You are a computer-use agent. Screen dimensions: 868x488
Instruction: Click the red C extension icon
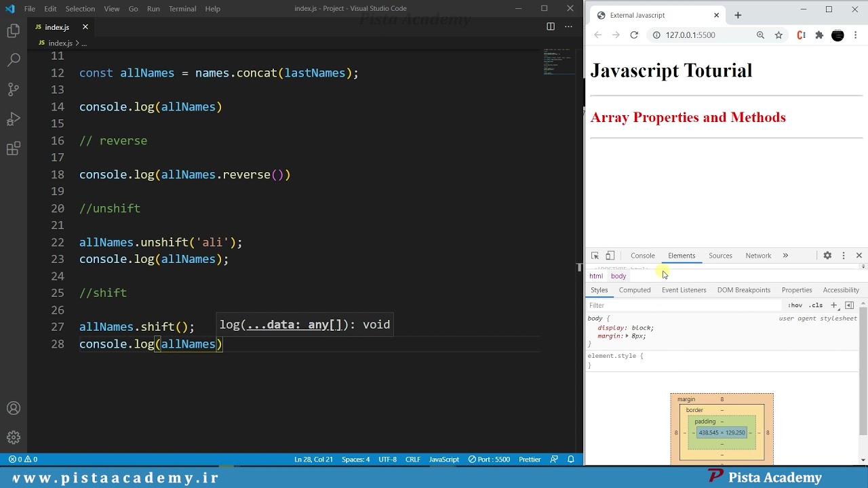tap(801, 35)
